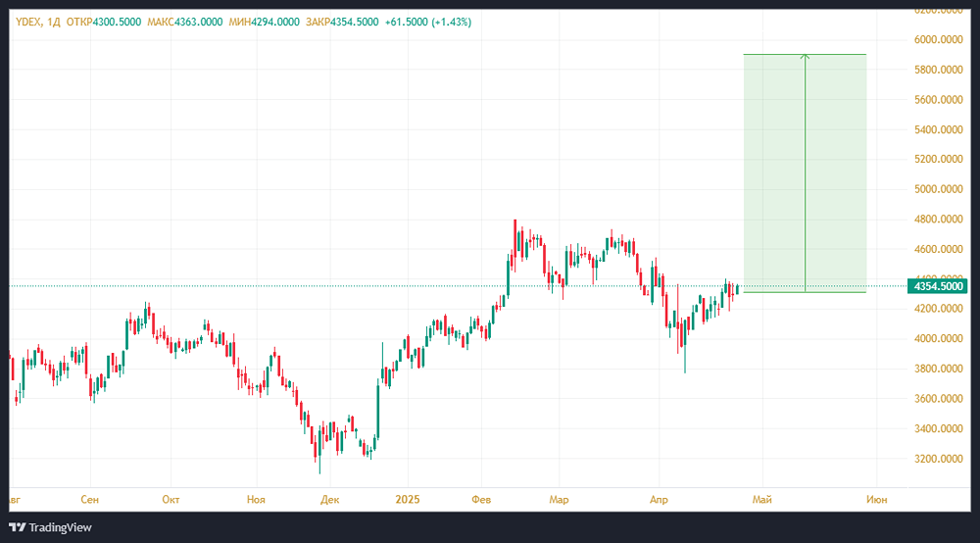Click the YDEX, 1Д symbol label

click(37, 22)
